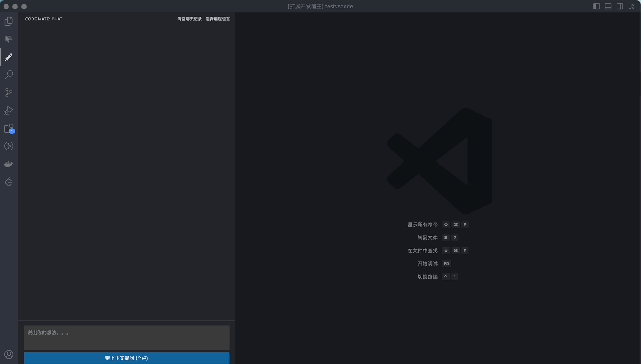Toggle secondary side bar layout icon
The image size is (641, 364).
tap(620, 6)
